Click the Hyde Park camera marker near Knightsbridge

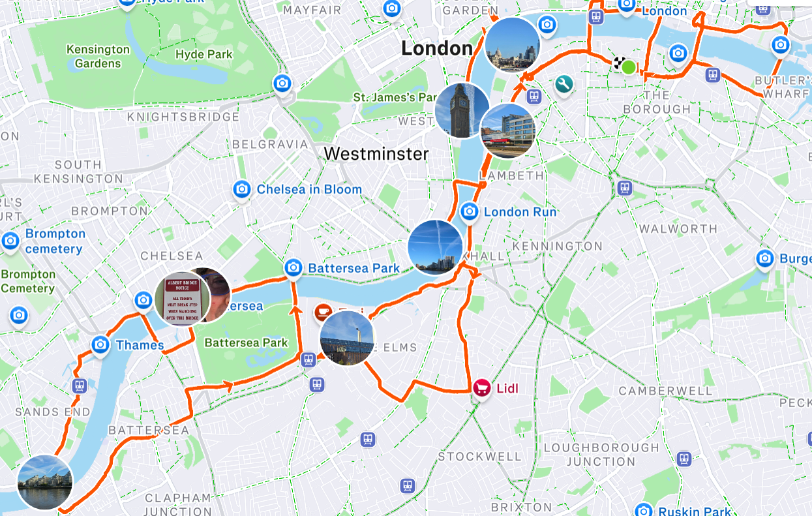(282, 83)
